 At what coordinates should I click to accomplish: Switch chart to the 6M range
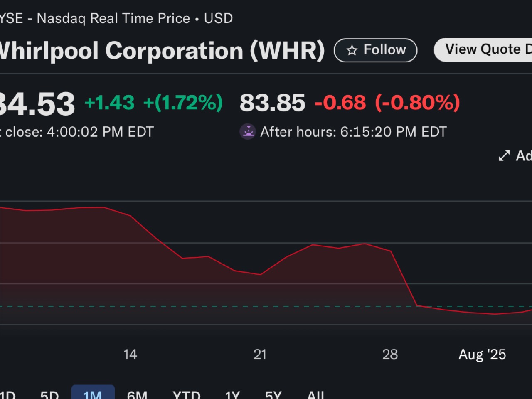(x=137, y=394)
